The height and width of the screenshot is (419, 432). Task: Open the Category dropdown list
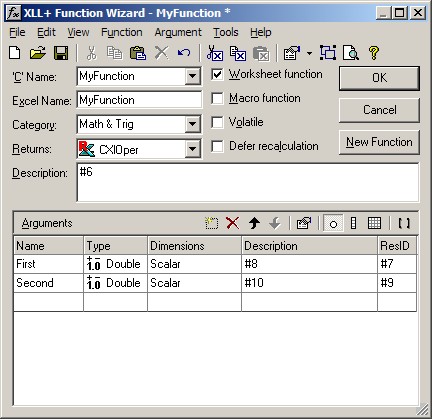tap(193, 124)
